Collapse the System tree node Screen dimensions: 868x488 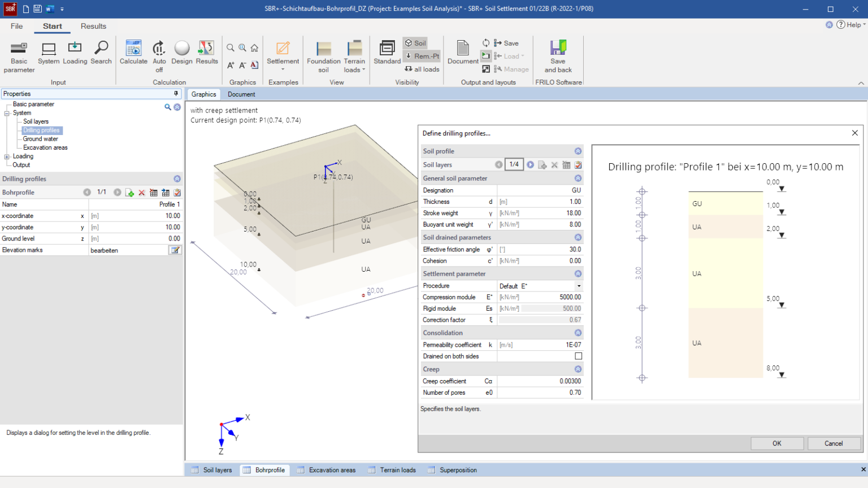tap(7, 113)
